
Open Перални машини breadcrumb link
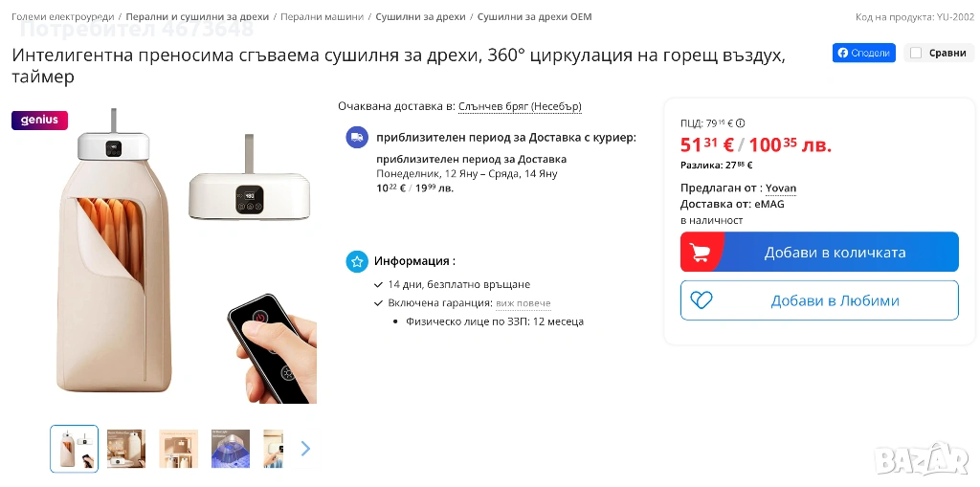(x=322, y=17)
